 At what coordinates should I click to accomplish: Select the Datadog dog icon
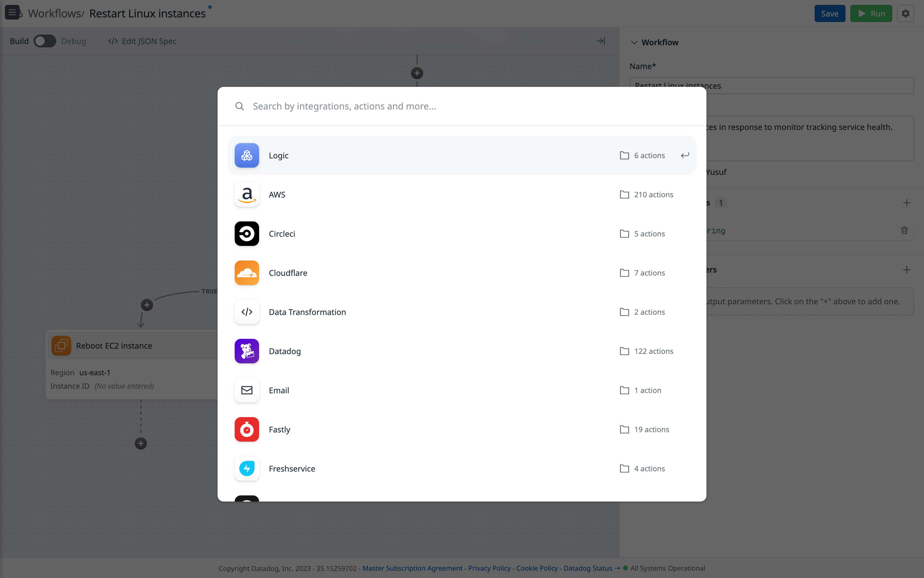click(x=247, y=351)
